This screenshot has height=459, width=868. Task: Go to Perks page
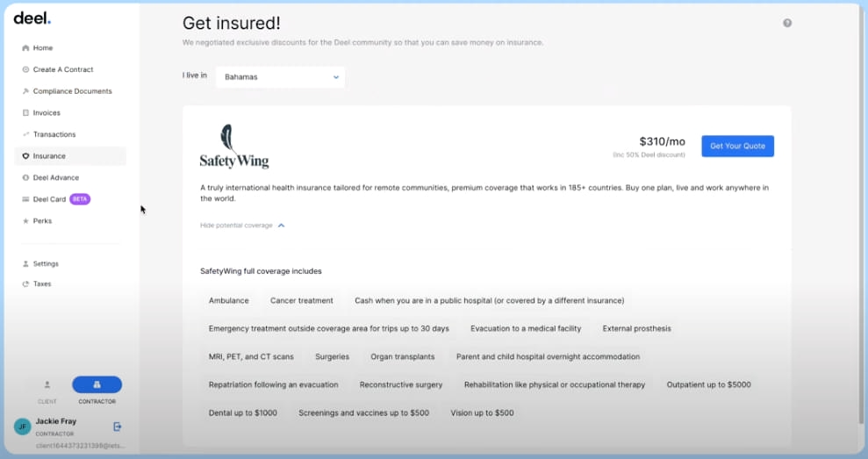click(70, 221)
